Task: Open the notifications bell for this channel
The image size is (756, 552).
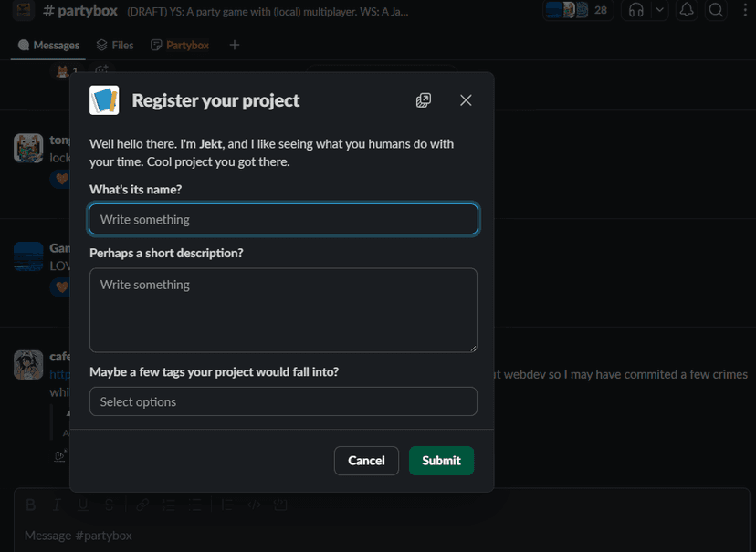Action: 688,10
